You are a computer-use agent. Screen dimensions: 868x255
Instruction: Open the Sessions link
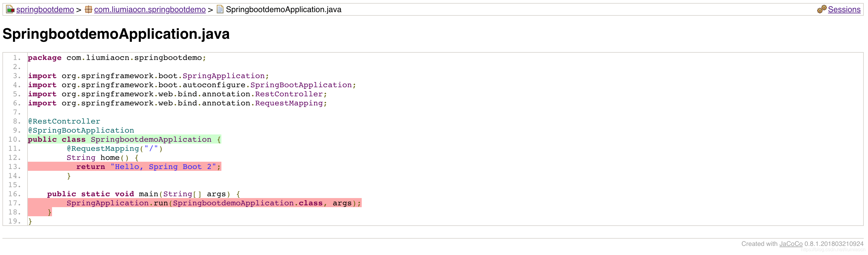tap(844, 9)
